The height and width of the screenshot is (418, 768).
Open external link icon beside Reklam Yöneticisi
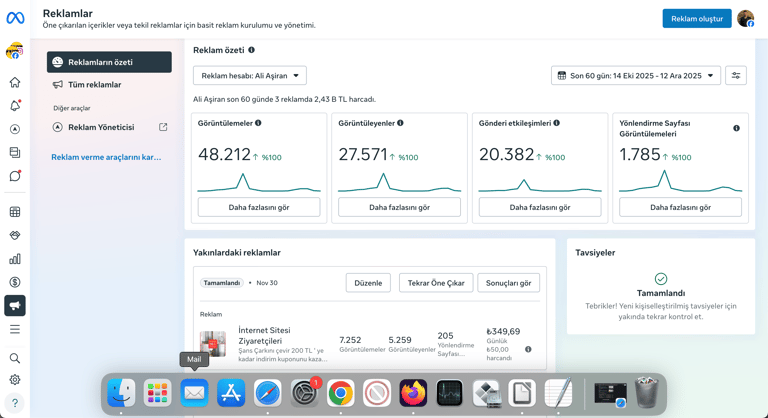coord(163,127)
